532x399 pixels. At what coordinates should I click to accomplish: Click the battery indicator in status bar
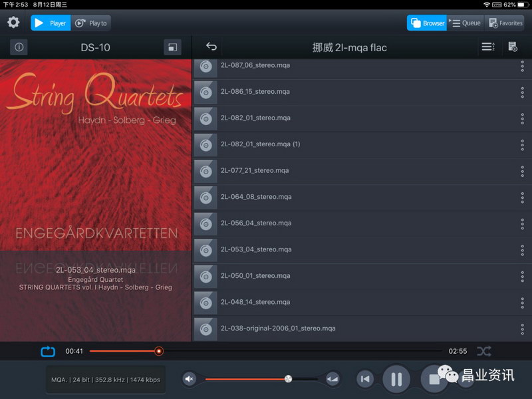tap(523, 5)
